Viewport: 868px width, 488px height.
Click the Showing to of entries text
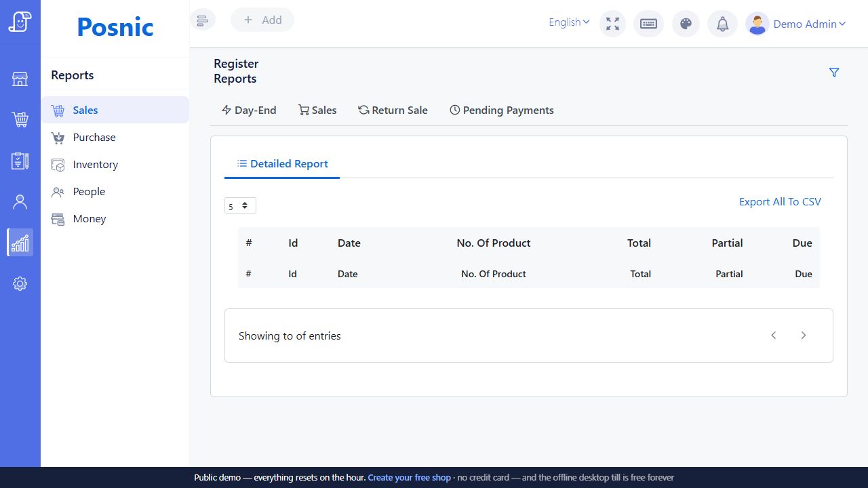click(x=290, y=335)
